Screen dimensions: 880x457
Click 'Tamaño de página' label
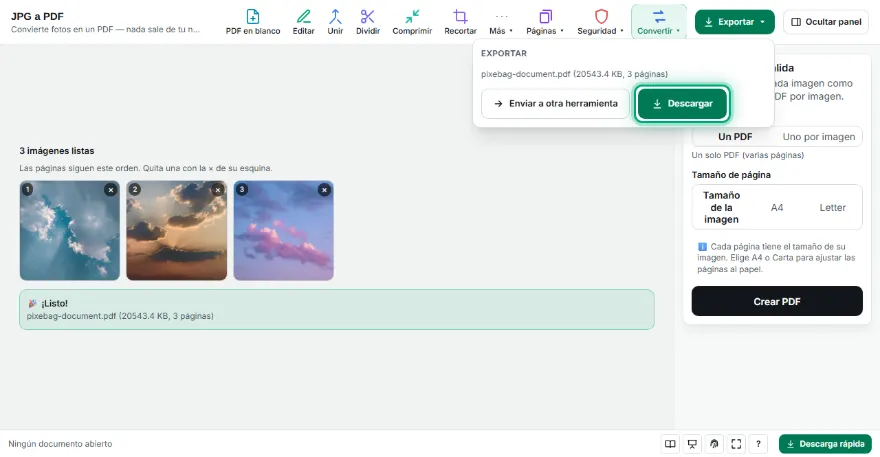731,175
